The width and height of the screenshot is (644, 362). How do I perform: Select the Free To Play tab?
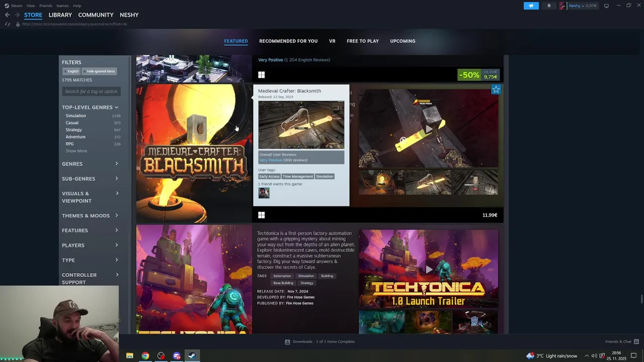click(363, 41)
